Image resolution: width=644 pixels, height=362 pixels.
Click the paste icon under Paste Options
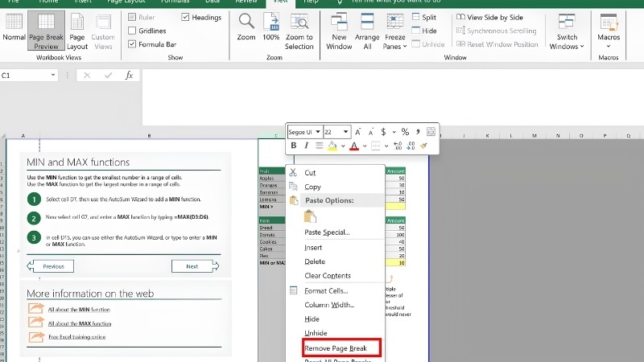click(310, 216)
